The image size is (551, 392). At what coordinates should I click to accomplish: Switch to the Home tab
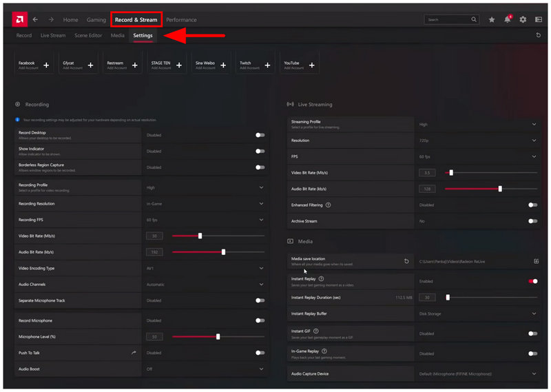71,20
